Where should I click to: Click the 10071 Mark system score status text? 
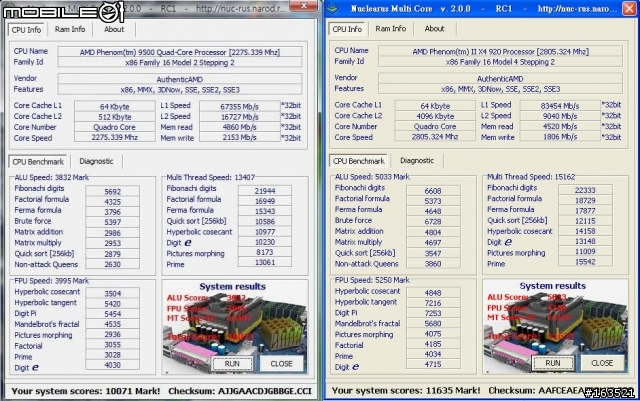tap(86, 391)
